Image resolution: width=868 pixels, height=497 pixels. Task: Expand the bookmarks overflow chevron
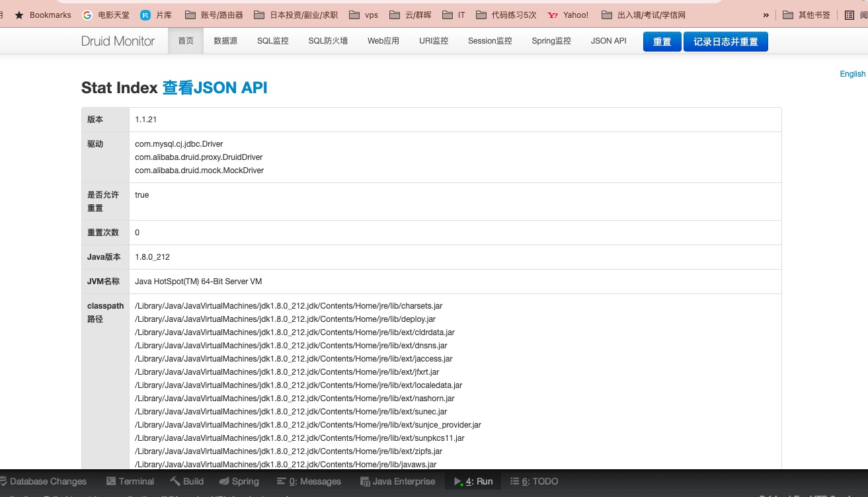766,15
